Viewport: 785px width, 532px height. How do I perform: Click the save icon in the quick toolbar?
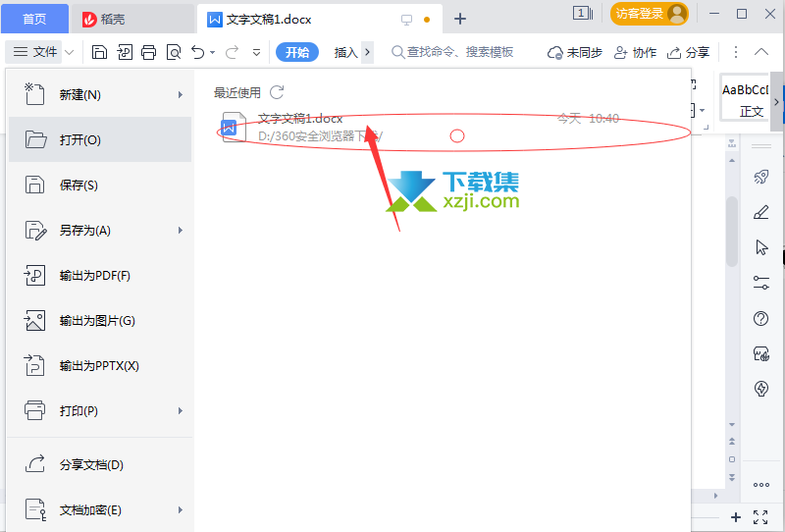point(99,52)
